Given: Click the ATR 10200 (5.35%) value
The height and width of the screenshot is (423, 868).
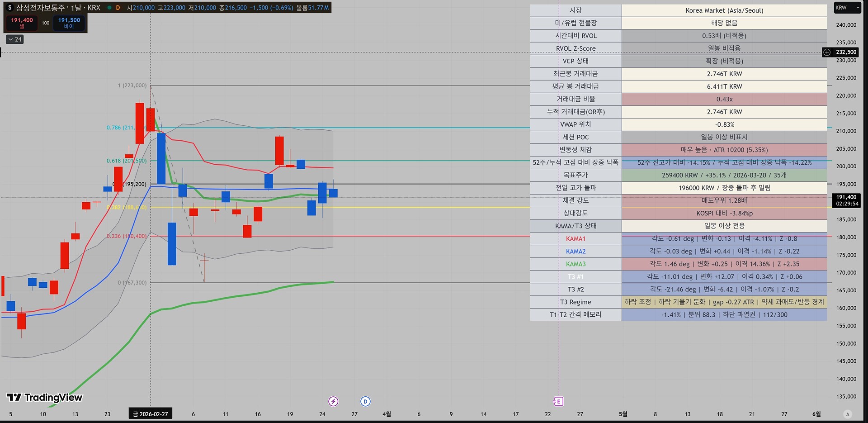Looking at the screenshot, I should 724,150.
